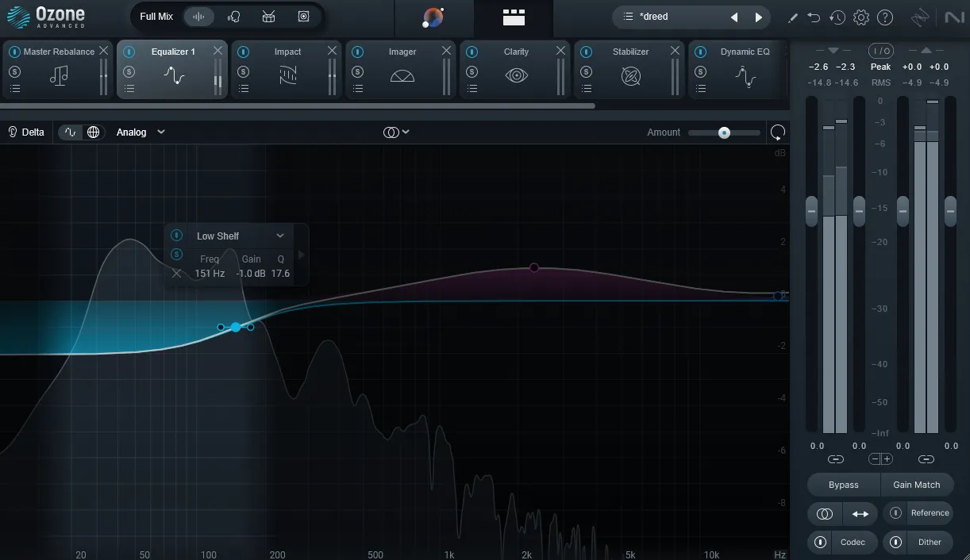Expand the band panel side arrow
The width and height of the screenshot is (970, 560).
coord(301,255)
